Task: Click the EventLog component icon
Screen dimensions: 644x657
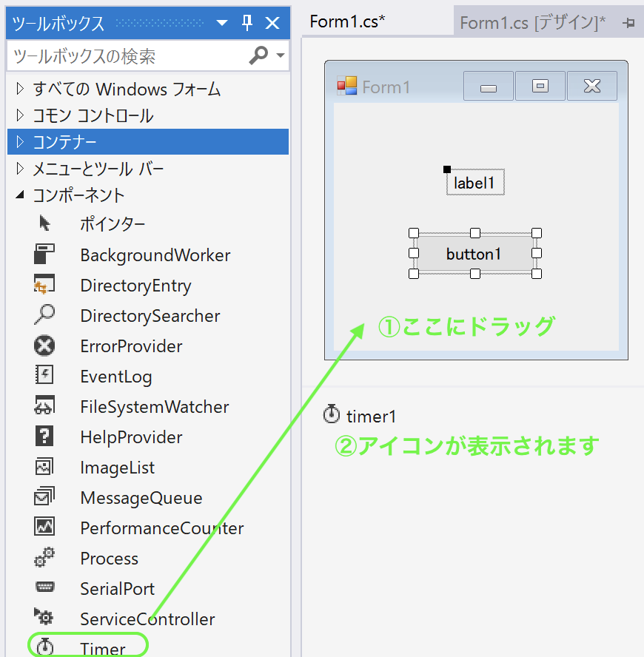Action: tap(44, 375)
